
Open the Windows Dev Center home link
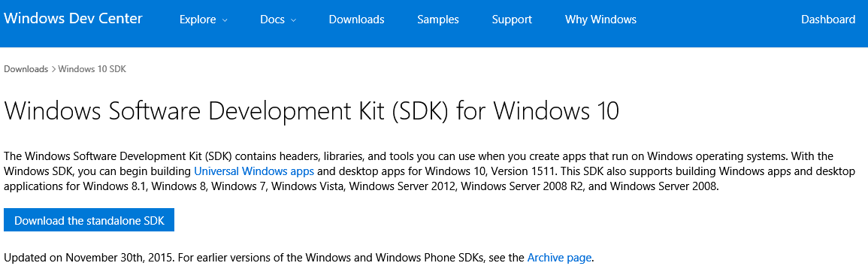pos(73,19)
